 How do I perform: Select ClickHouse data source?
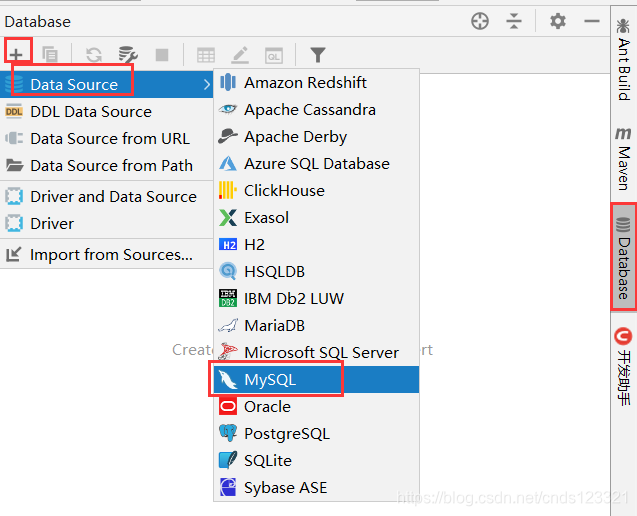(x=316, y=191)
